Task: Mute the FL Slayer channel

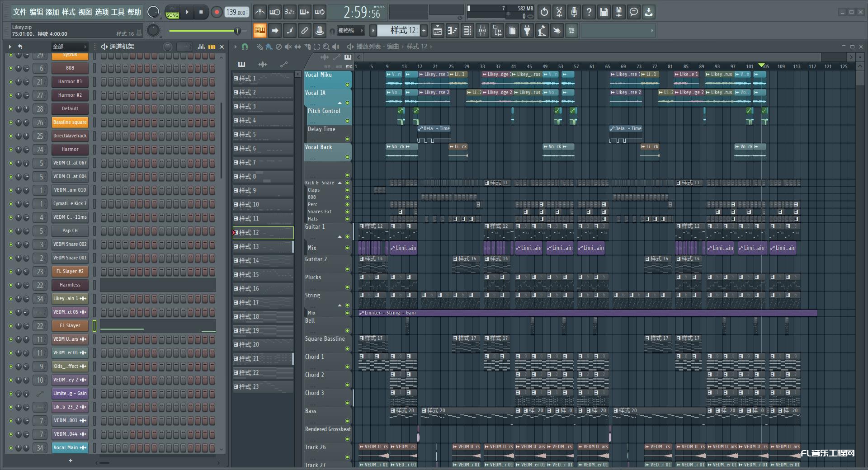Action: point(11,326)
